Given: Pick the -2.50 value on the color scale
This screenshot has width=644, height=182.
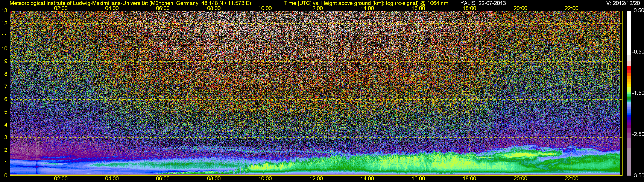Looking at the screenshot, I should pyautogui.click(x=638, y=134).
